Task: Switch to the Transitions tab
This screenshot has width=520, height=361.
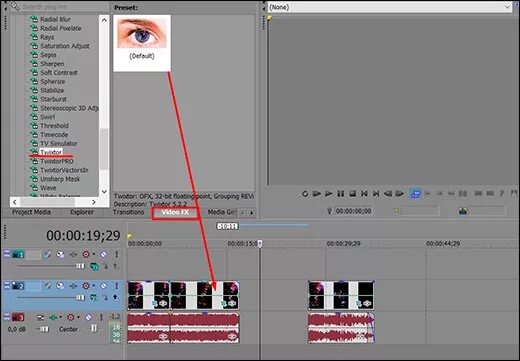Action: [128, 212]
